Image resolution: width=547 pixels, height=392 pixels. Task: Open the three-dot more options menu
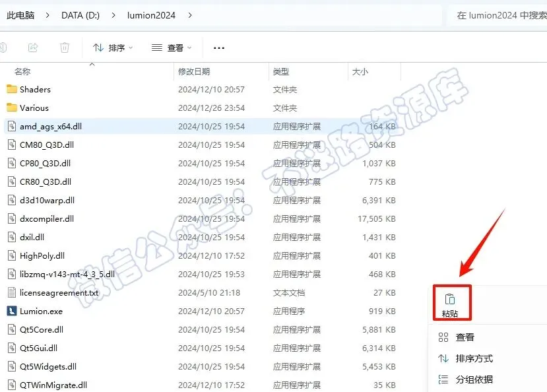coord(218,48)
